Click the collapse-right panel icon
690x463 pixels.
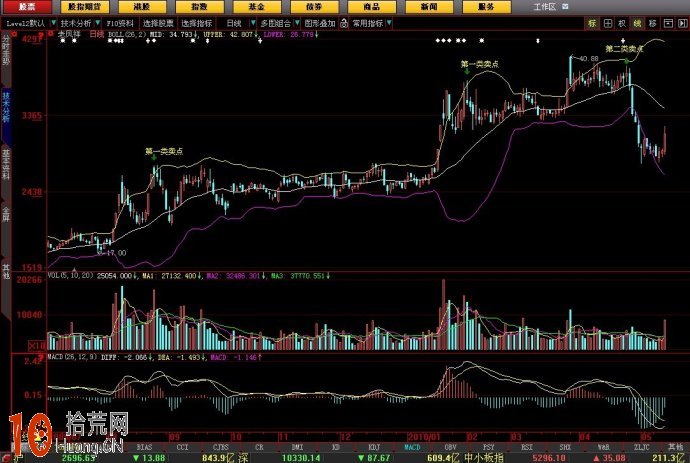683,23
